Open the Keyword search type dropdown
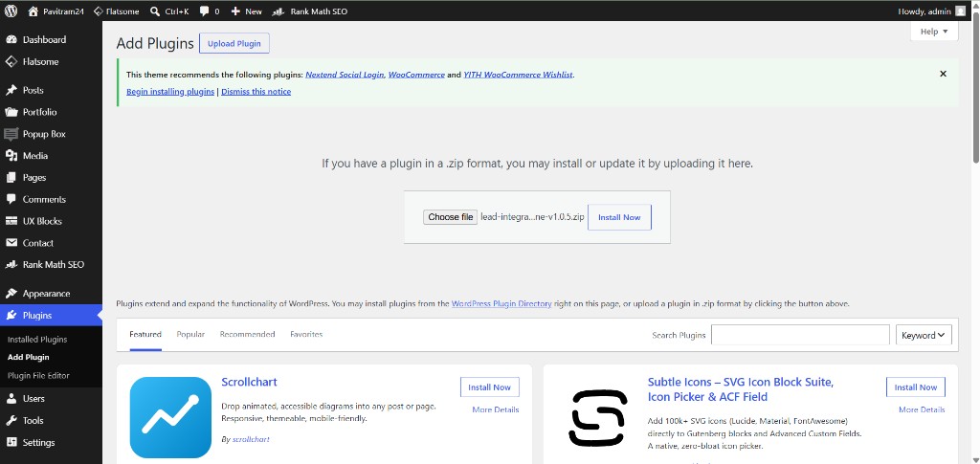The width and height of the screenshot is (980, 464). tap(924, 336)
